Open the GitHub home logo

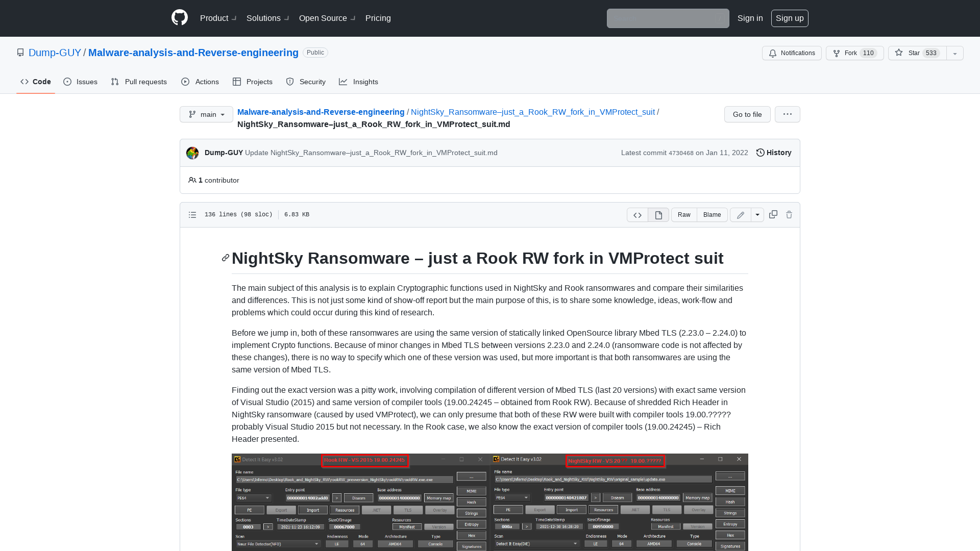click(x=180, y=18)
